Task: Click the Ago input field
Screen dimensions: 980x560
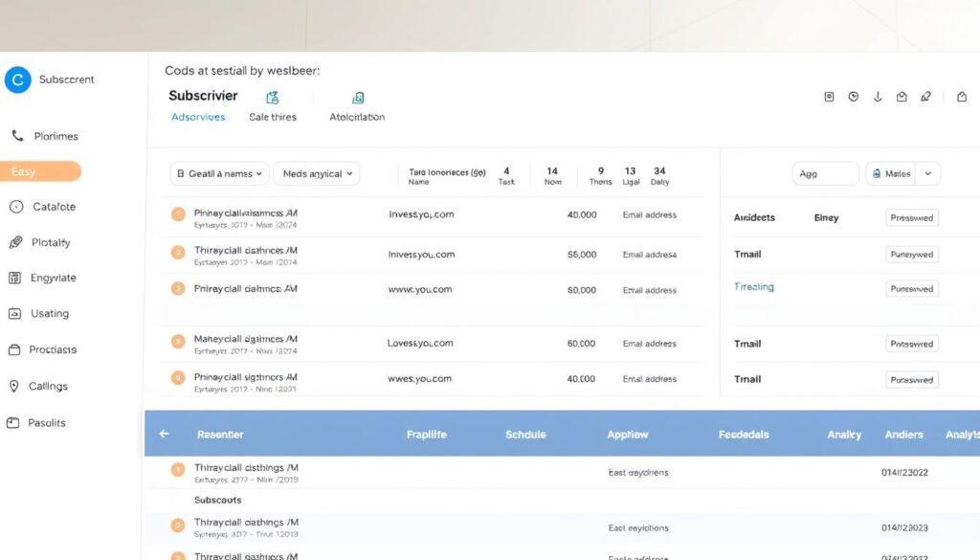Action: click(x=825, y=173)
